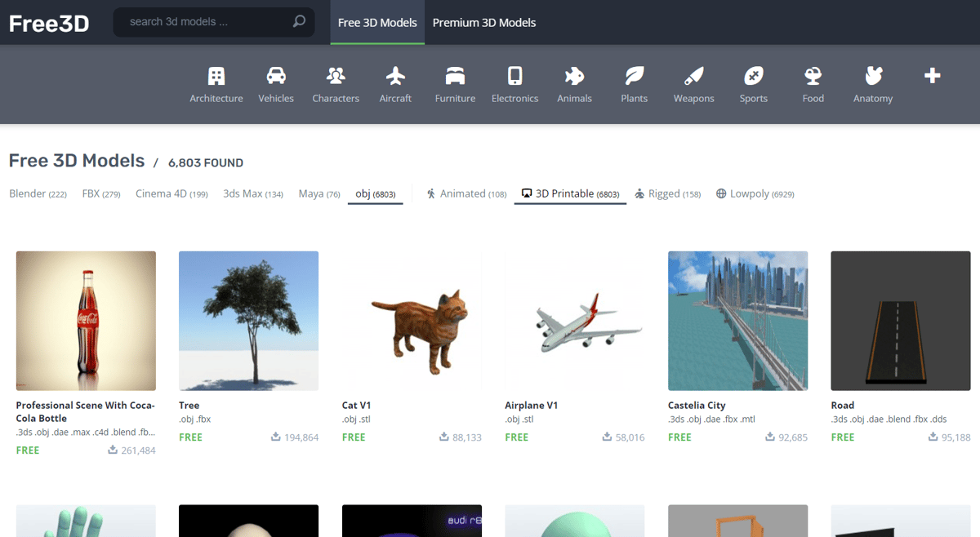
Task: Select the Characters people icon
Action: [x=336, y=76]
